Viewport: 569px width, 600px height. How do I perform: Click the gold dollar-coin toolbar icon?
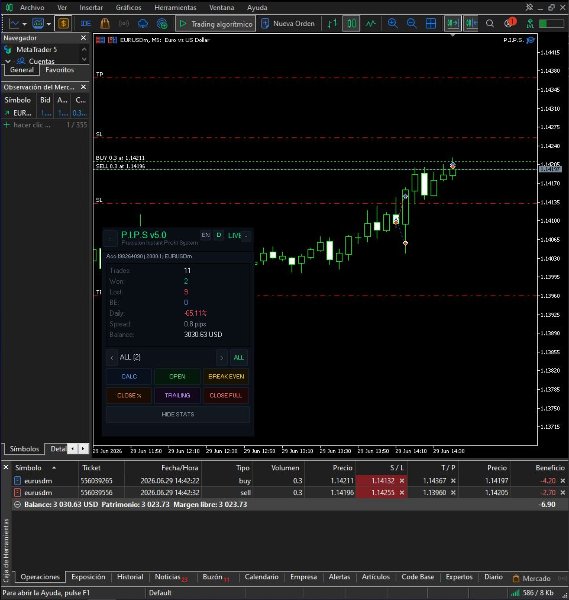coord(64,24)
